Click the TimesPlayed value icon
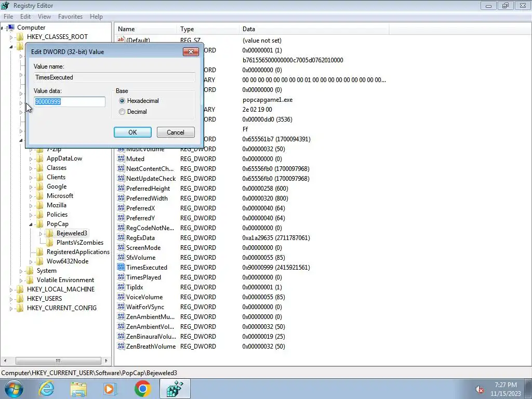Image resolution: width=532 pixels, height=399 pixels. [x=121, y=277]
